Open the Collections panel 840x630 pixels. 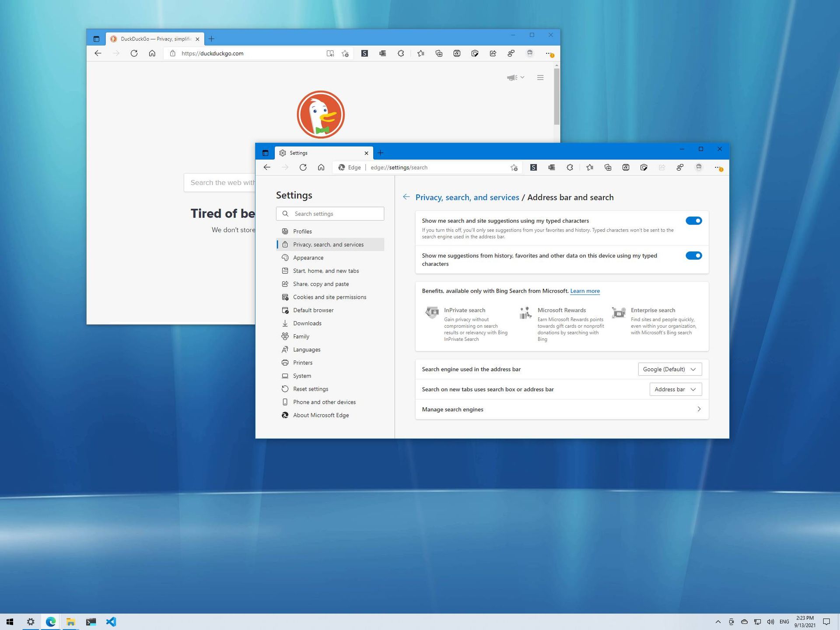[608, 167]
